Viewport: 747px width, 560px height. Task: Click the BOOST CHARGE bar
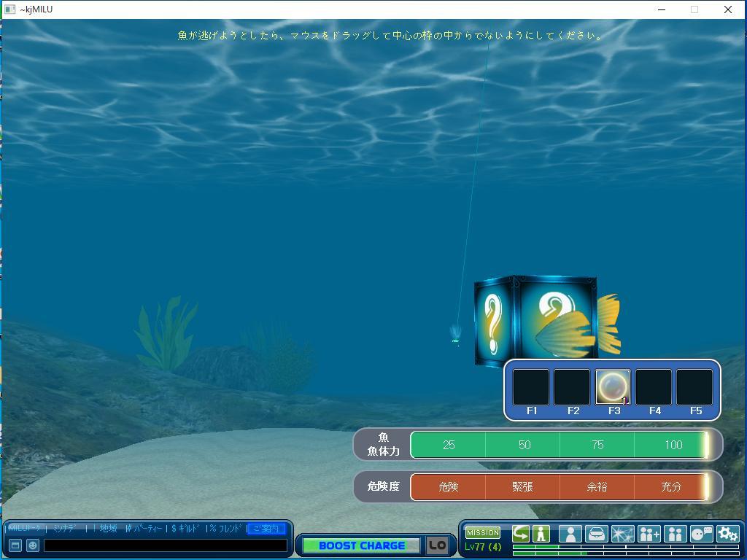tap(362, 545)
